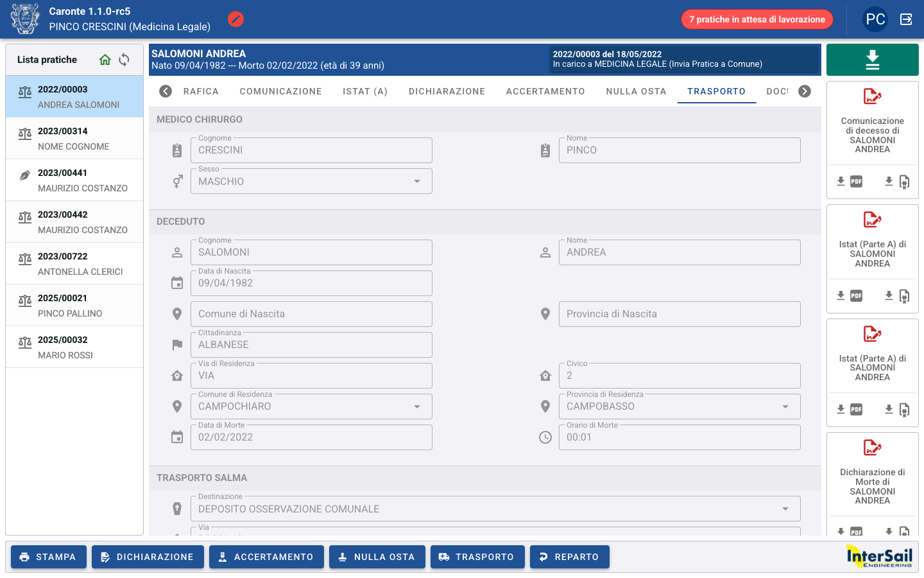924x578 pixels.
Task: Click the DICHIARAZIONE bottom button
Action: pyautogui.click(x=148, y=557)
